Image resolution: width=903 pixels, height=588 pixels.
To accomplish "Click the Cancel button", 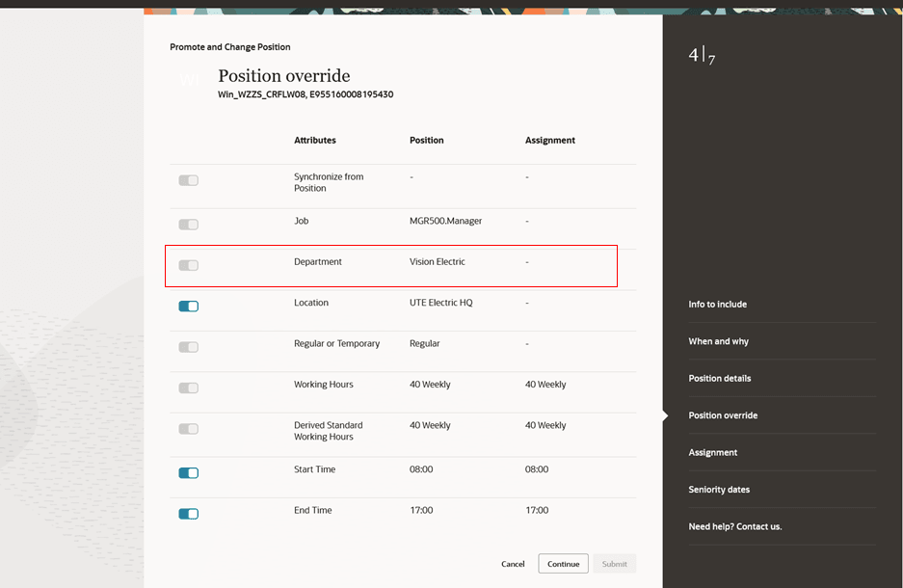I will click(x=513, y=564).
